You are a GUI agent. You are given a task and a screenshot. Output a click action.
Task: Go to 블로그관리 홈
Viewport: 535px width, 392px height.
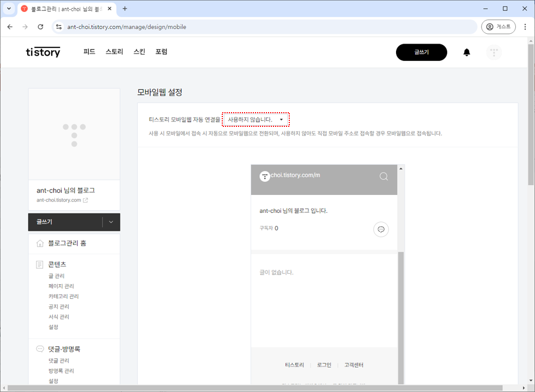pos(67,243)
